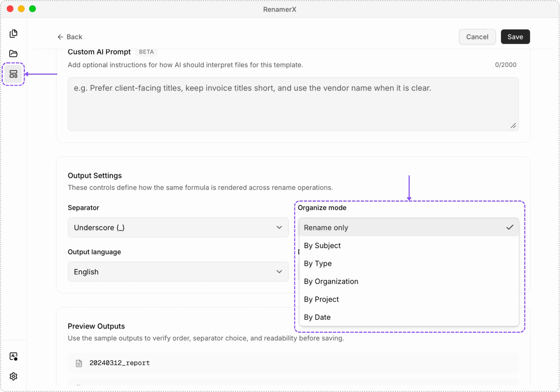
Task: Choose By Date organize mode
Action: (409, 317)
